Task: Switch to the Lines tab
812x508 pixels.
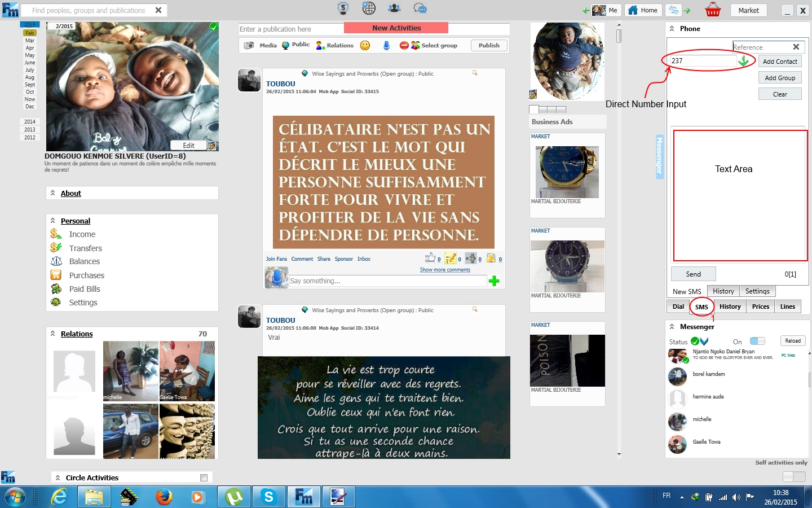Action: pyautogui.click(x=788, y=306)
